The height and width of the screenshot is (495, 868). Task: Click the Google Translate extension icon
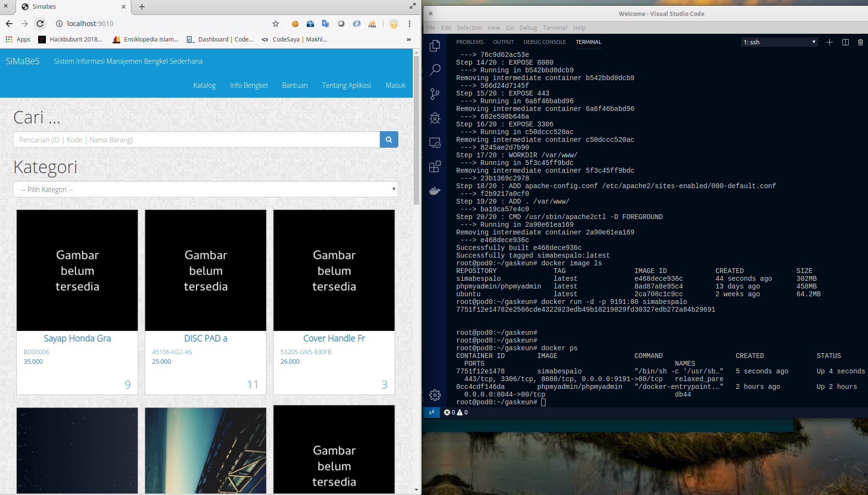pyautogui.click(x=326, y=24)
